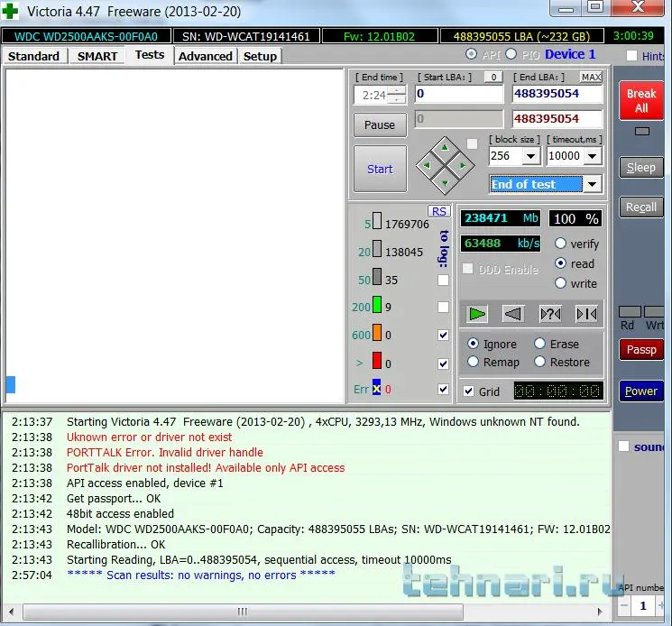Select Restore bad block action
Screen dimensions: 672x626
point(539,362)
